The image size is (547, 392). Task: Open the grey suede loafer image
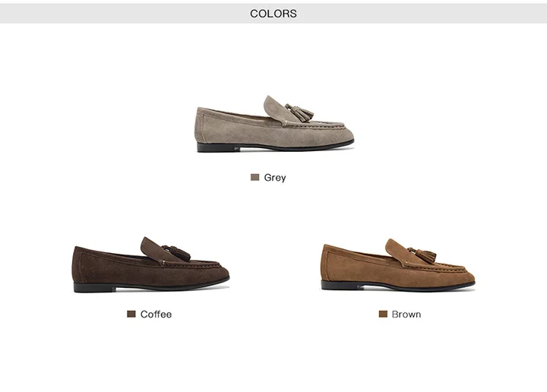pos(275,124)
